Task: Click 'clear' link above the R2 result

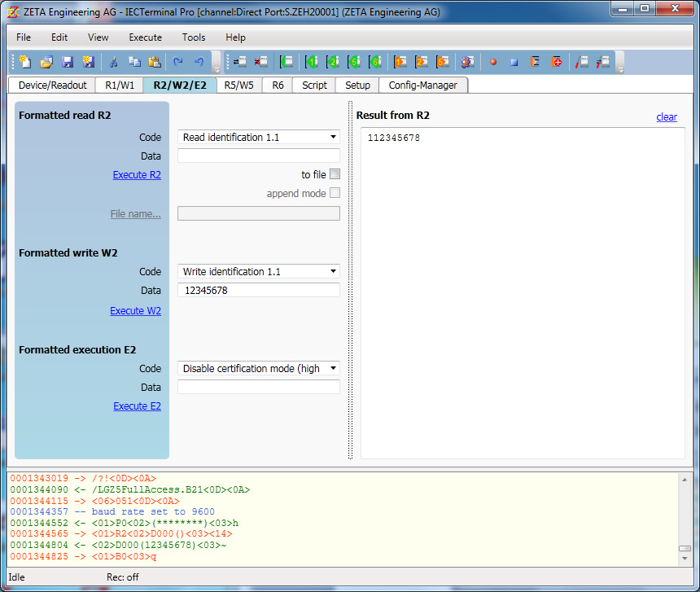Action: point(667,117)
